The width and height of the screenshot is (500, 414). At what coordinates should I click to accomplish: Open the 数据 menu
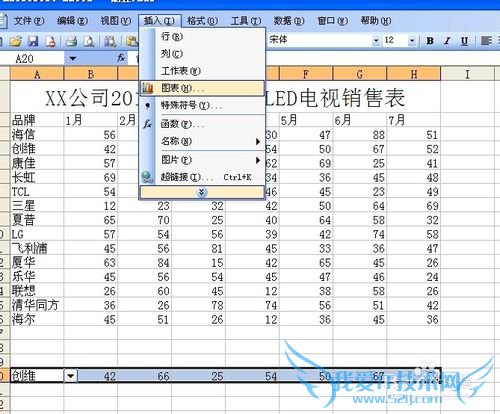coord(289,21)
